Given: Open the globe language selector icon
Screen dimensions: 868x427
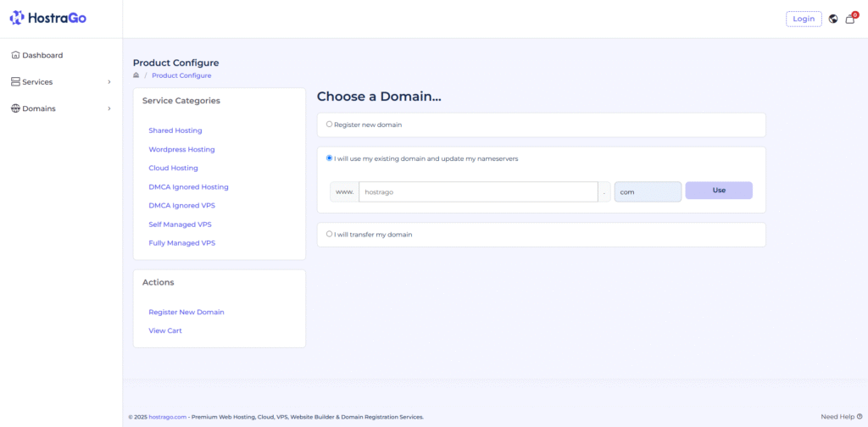Looking at the screenshot, I should pyautogui.click(x=833, y=19).
